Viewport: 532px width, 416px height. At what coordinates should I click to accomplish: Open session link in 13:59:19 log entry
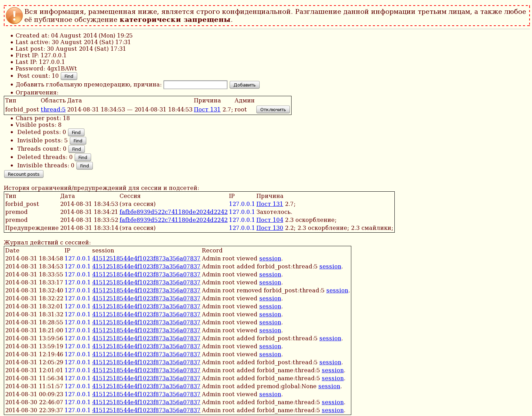270,346
